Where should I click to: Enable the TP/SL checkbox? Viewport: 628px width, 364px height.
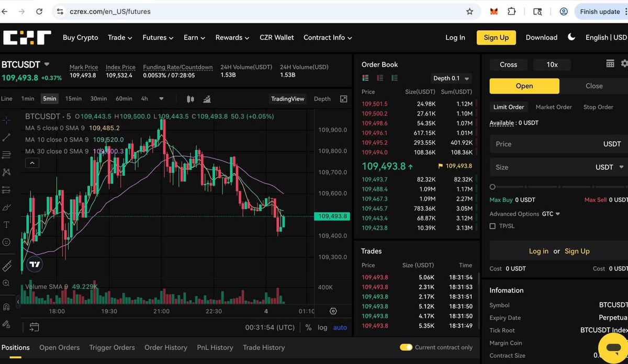pos(492,226)
